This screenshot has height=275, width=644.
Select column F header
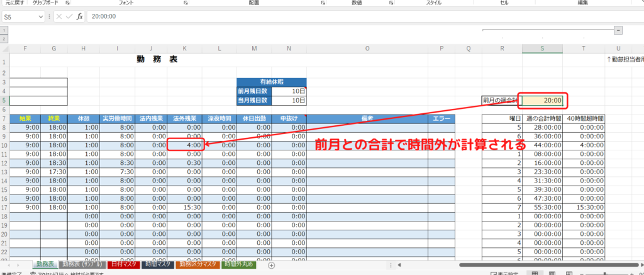[x=25, y=48]
